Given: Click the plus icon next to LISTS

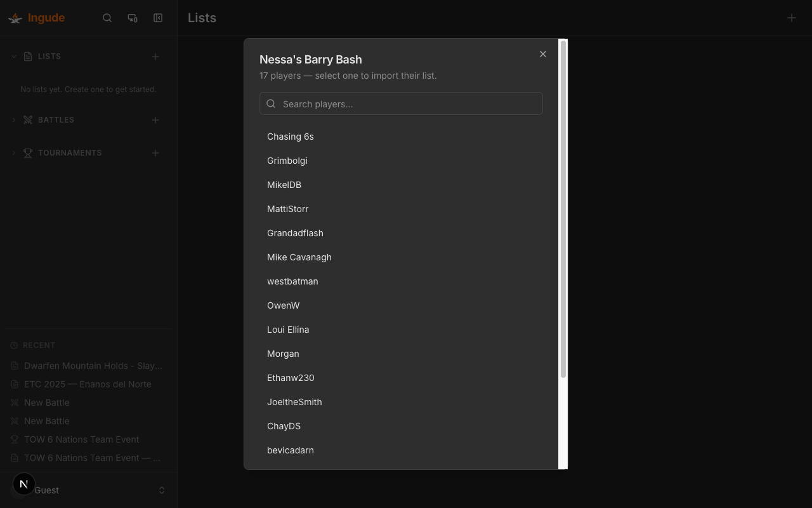Looking at the screenshot, I should point(155,56).
